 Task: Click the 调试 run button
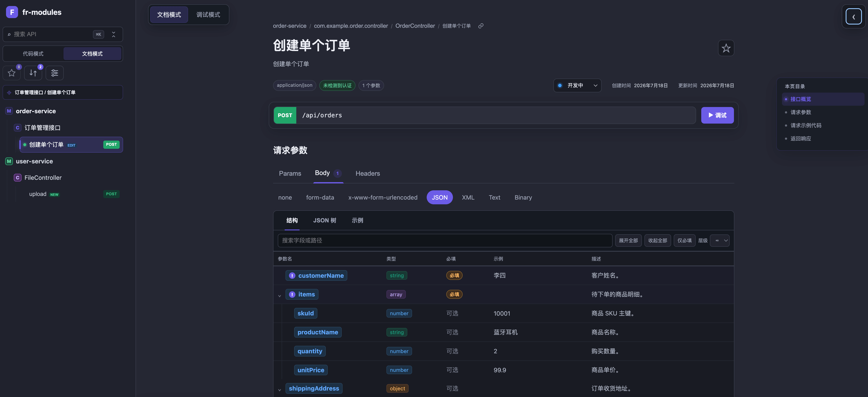717,115
